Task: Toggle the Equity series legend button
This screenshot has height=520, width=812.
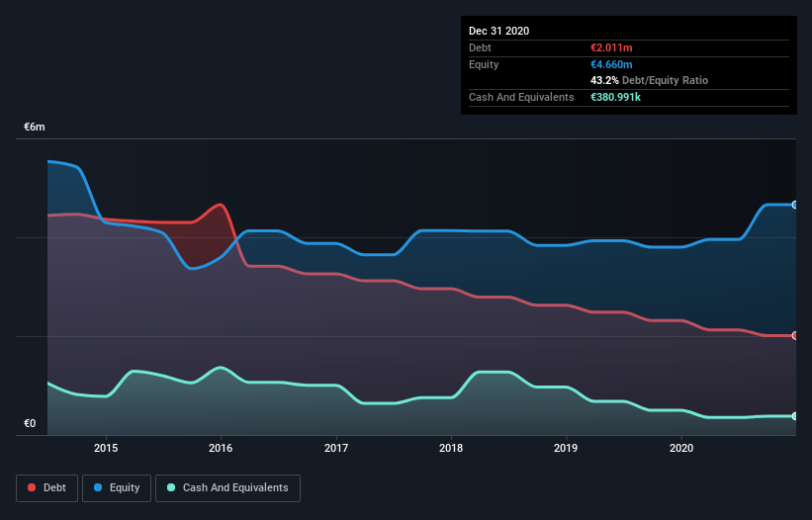Action: click(117, 488)
